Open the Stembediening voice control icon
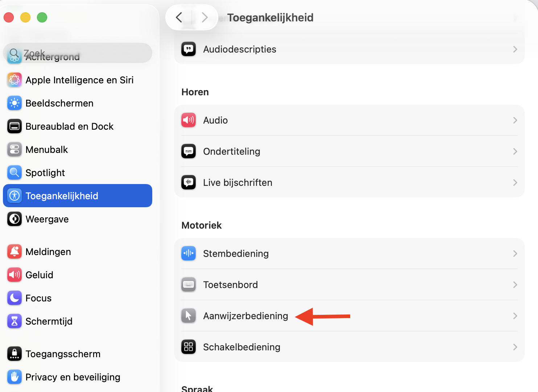 [x=188, y=254]
